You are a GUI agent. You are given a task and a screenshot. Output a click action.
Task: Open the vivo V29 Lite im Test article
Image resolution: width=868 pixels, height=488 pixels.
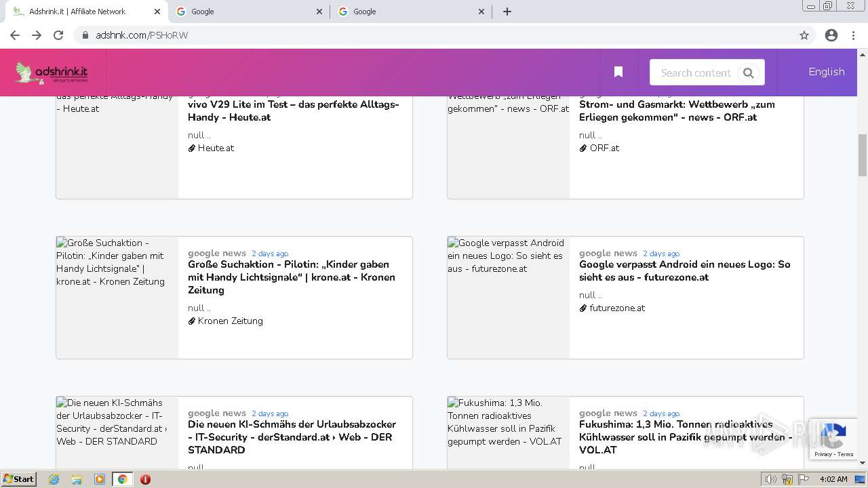(293, 110)
